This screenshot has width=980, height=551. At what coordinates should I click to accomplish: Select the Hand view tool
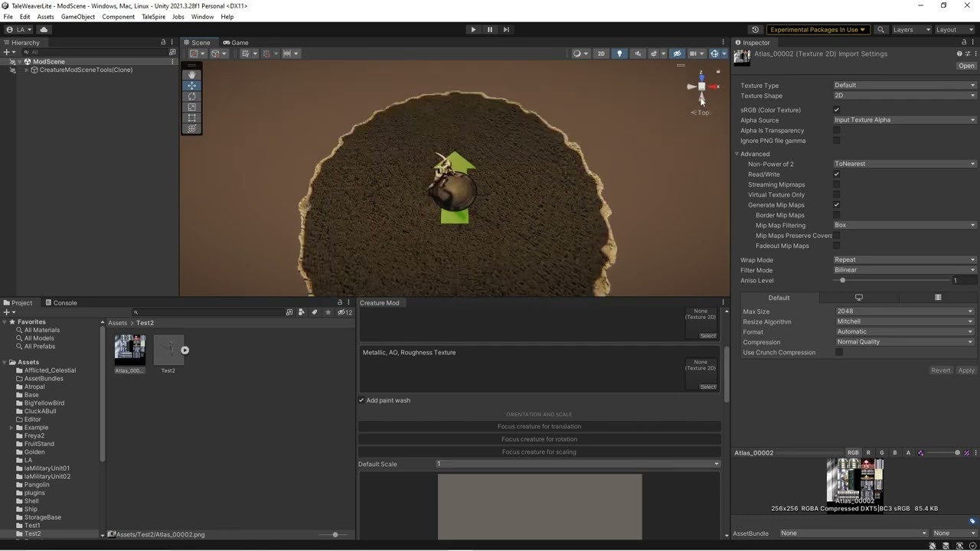point(191,75)
